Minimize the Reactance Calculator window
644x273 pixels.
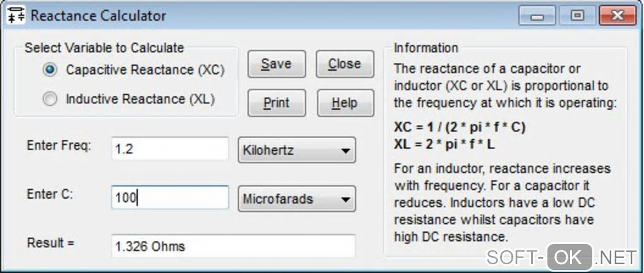(x=538, y=16)
